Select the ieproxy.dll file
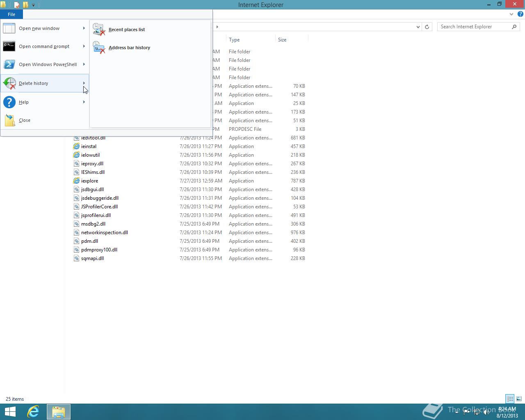The image size is (525, 420). (92, 164)
